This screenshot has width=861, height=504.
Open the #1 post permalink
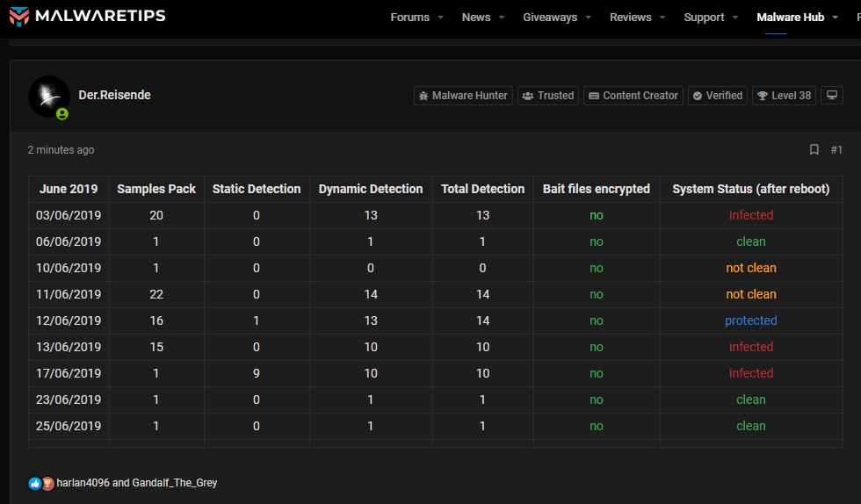(836, 150)
